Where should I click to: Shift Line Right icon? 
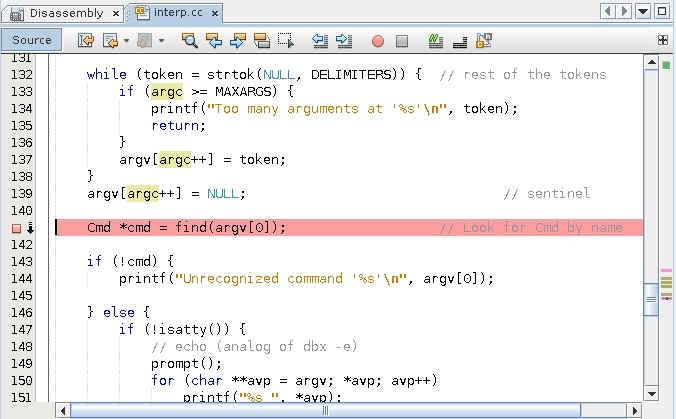coord(344,41)
